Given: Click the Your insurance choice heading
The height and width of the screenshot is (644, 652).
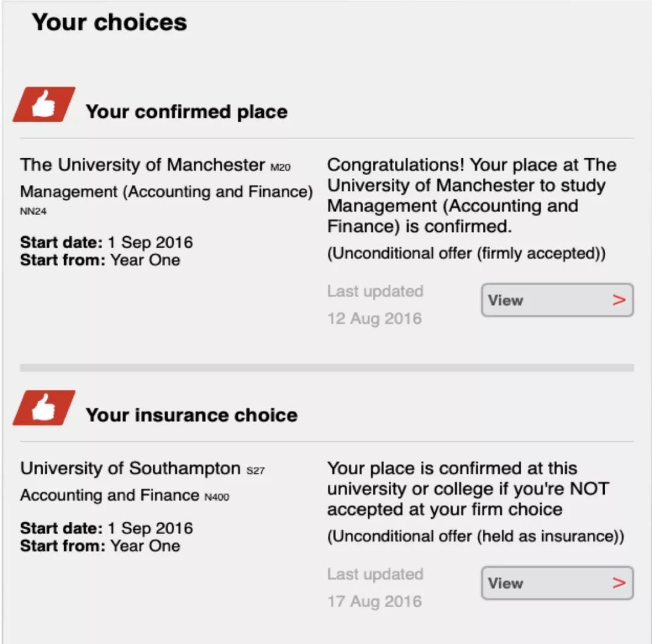Looking at the screenshot, I should point(192,415).
